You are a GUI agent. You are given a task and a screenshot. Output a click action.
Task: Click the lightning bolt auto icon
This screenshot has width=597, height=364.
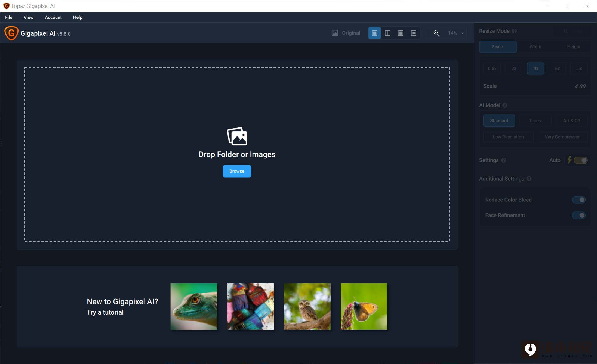coord(569,160)
